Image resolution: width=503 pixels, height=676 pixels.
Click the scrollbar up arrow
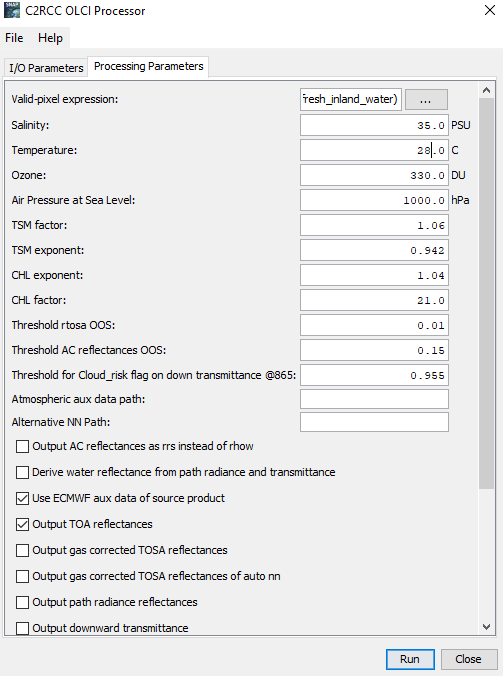487,91
